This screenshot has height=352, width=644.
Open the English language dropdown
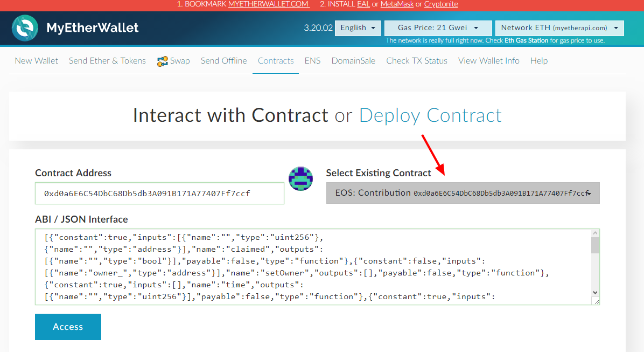(x=358, y=28)
